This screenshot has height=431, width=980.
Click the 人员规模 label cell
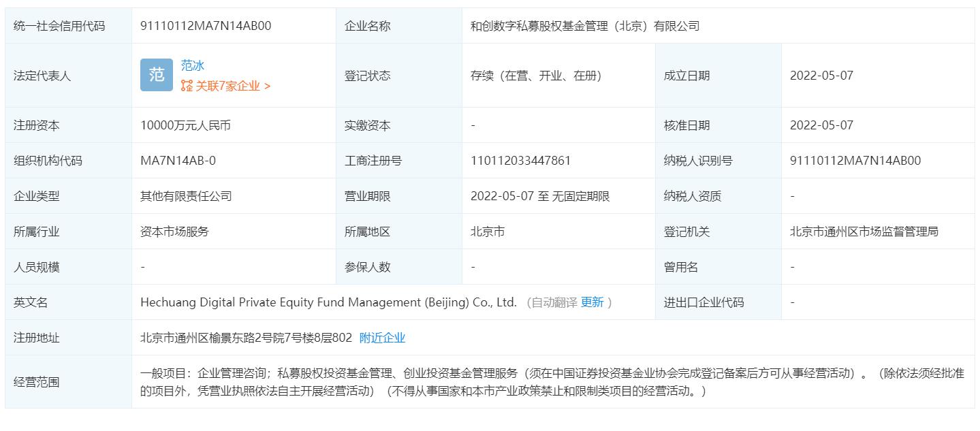tap(69, 267)
